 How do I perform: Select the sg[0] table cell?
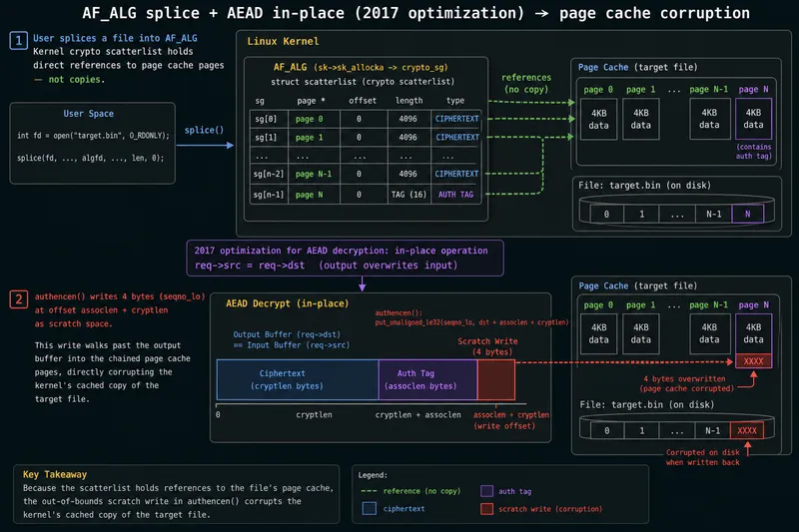pyautogui.click(x=269, y=119)
